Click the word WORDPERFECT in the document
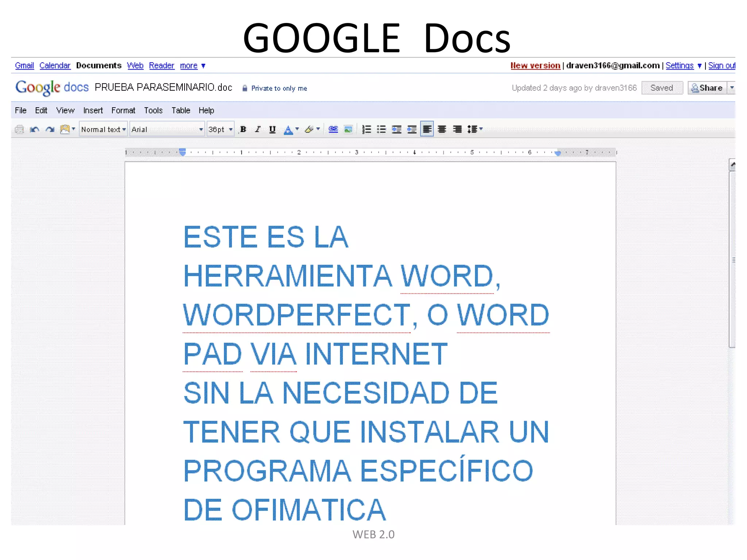747x560 pixels. pos(297,315)
